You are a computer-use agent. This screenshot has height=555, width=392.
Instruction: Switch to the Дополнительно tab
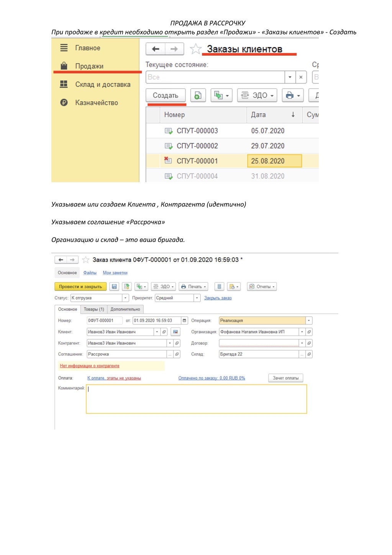pos(125,309)
